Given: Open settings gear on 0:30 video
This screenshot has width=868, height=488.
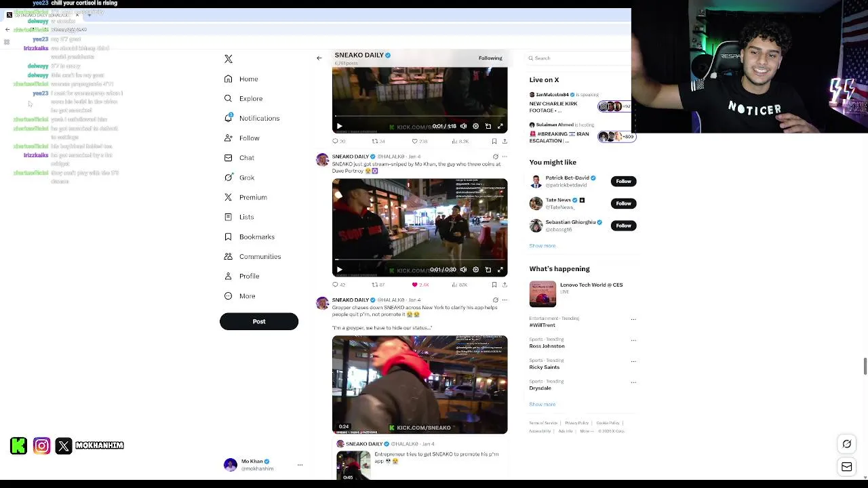Looking at the screenshot, I should coord(476,270).
